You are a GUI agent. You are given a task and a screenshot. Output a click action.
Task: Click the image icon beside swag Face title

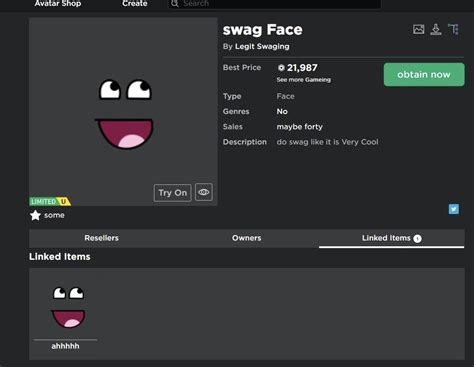419,29
